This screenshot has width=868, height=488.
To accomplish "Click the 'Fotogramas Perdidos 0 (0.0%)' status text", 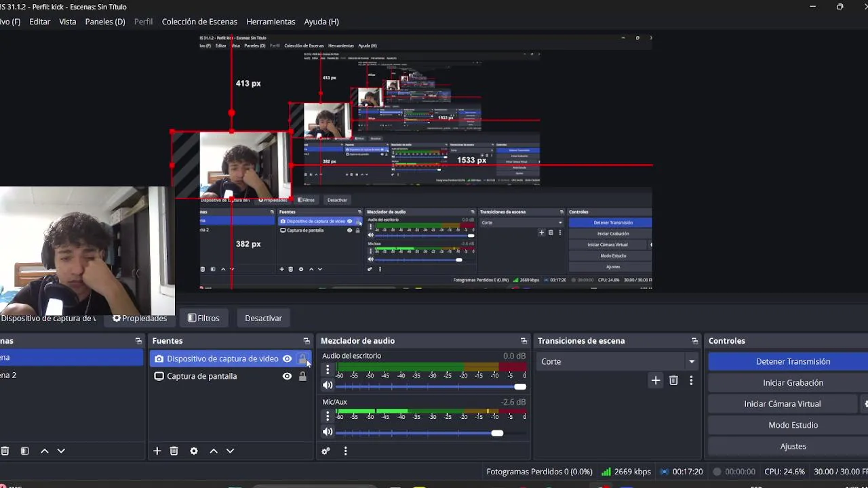I will coord(539,472).
